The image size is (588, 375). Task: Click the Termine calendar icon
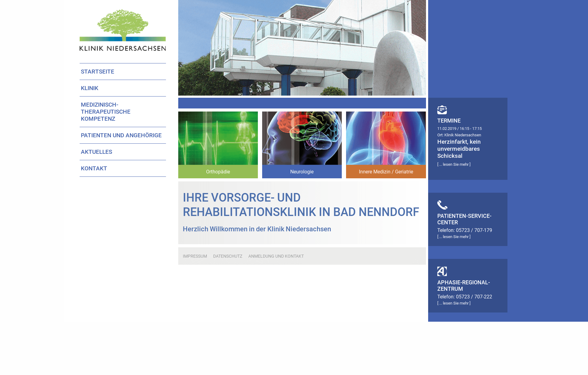[442, 110]
